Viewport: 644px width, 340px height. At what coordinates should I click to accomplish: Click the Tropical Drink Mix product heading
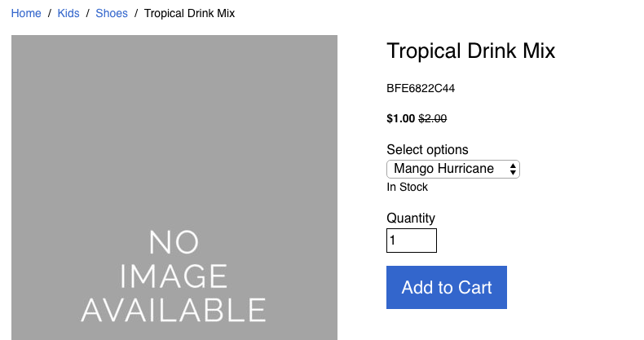pos(470,51)
